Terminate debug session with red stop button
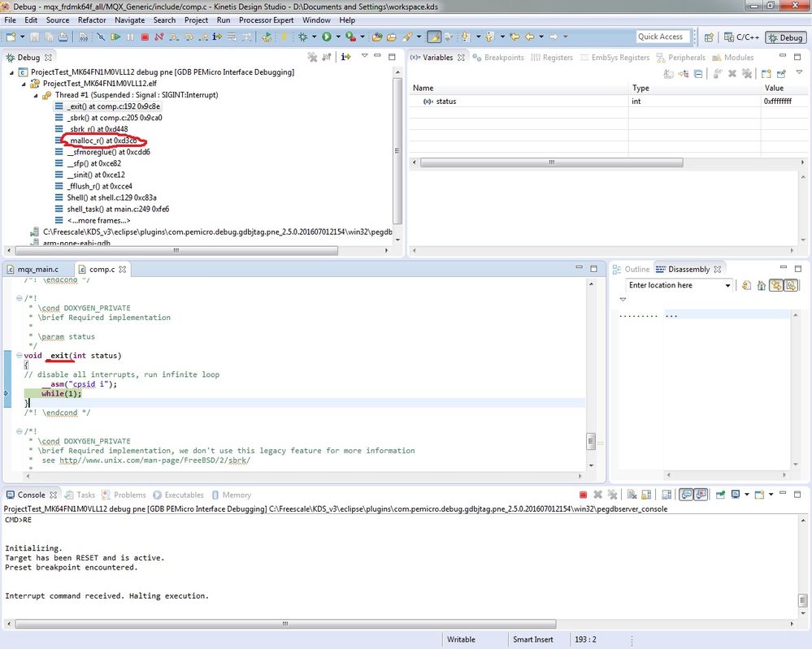This screenshot has width=812, height=649. tap(145, 37)
